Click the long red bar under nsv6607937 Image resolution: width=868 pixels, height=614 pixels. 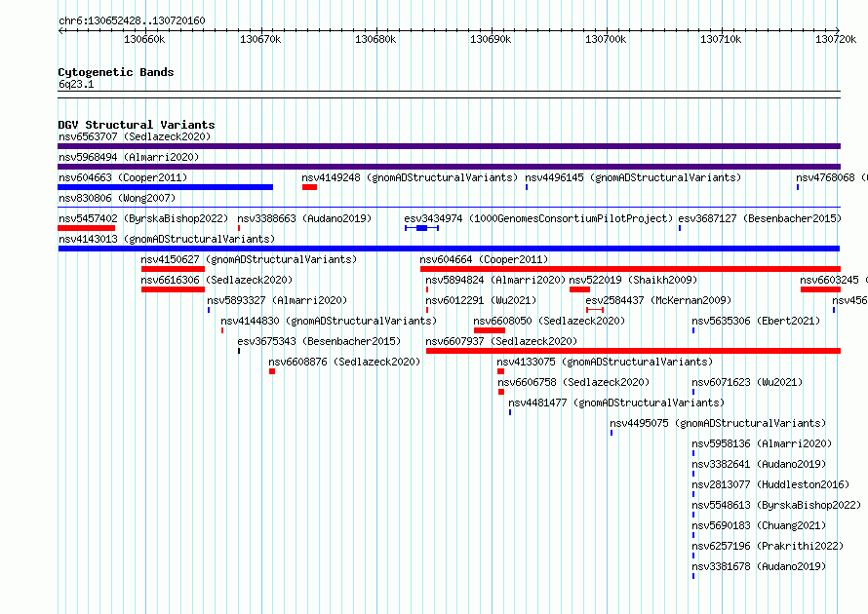pos(633,351)
